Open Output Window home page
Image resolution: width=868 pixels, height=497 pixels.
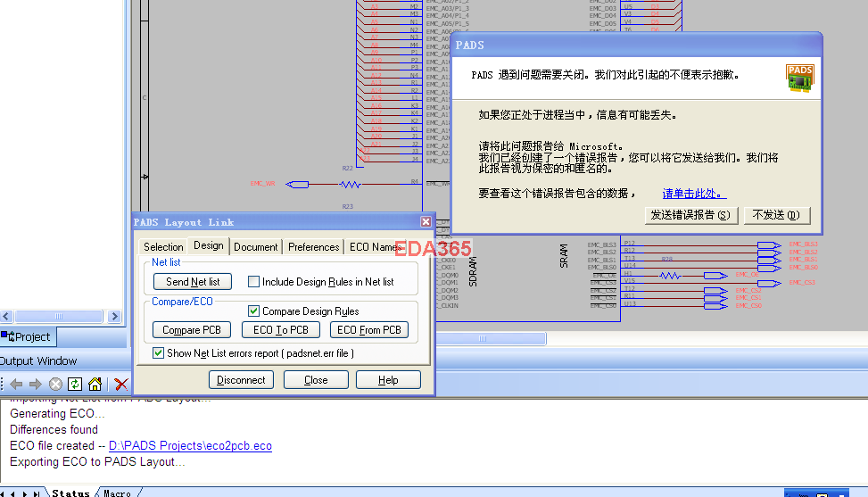click(95, 384)
